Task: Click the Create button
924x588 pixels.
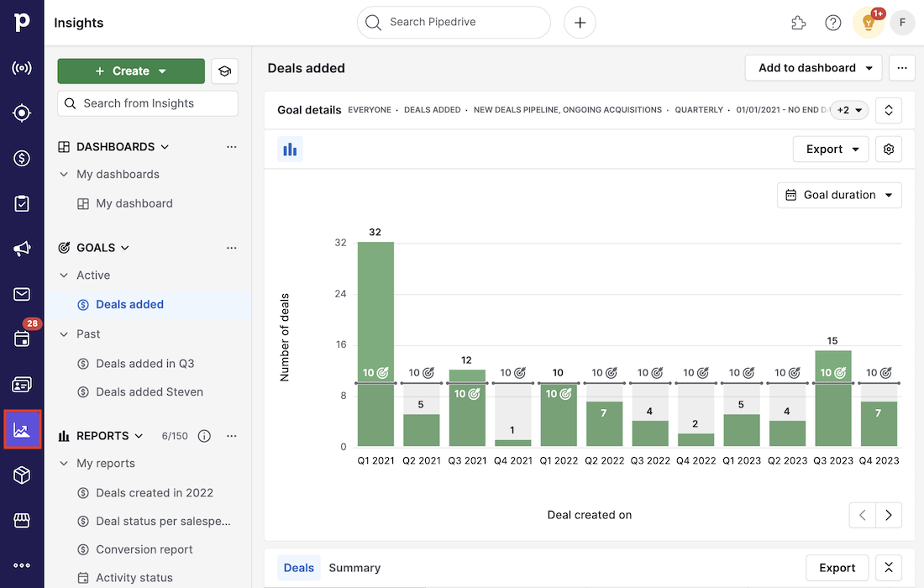Action: point(131,71)
